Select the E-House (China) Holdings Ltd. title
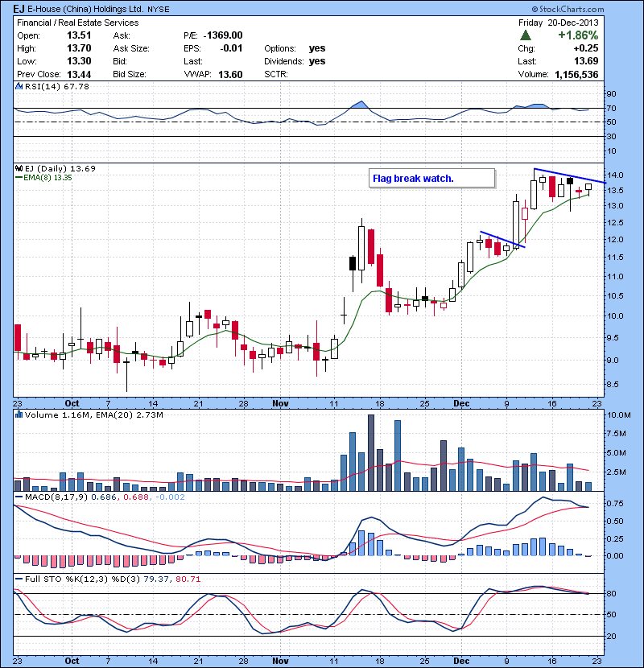Screen dimensions: 644x668 (85, 9)
